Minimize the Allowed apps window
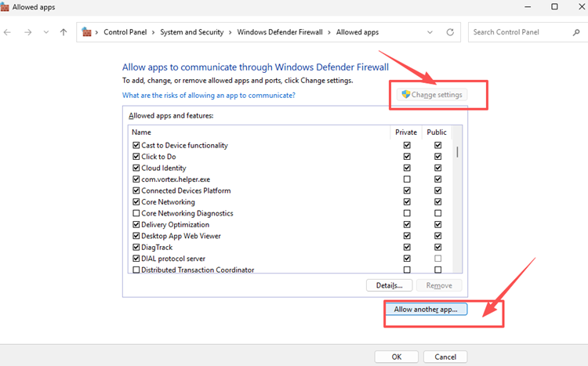Screen dimensions: 588x366 [528, 7]
